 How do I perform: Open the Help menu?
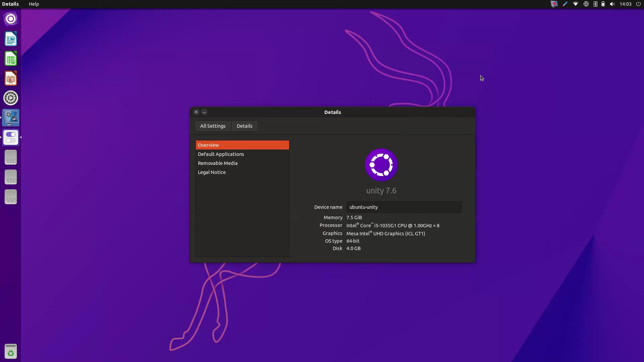(34, 4)
